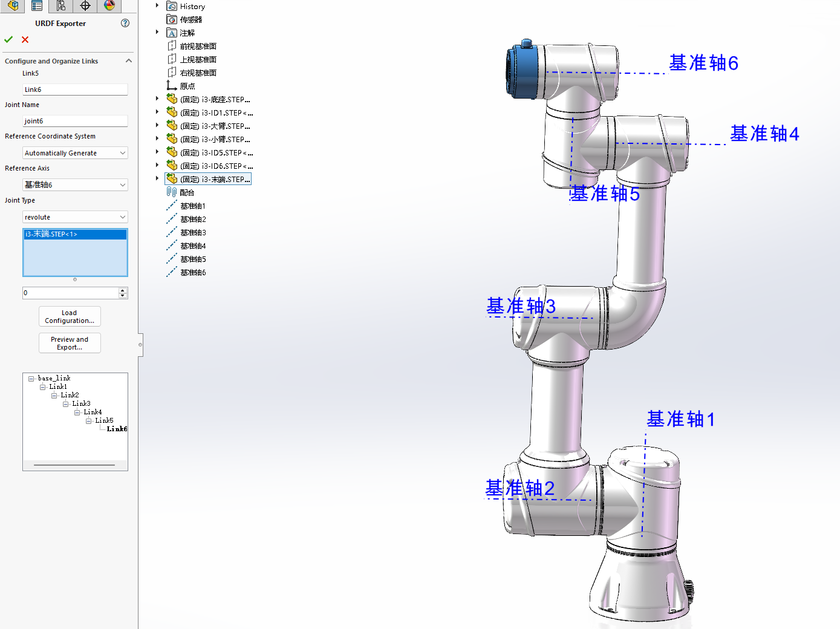The width and height of the screenshot is (840, 629).
Task: Expand the i3-底座.STEP component
Action: pyautogui.click(x=157, y=99)
